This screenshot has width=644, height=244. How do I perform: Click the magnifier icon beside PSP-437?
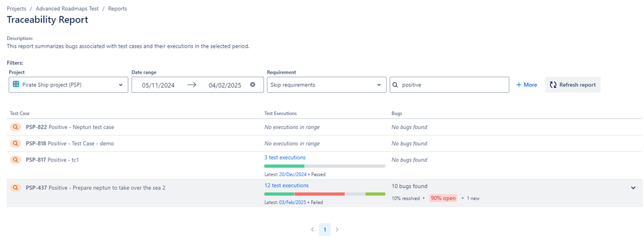click(x=15, y=188)
